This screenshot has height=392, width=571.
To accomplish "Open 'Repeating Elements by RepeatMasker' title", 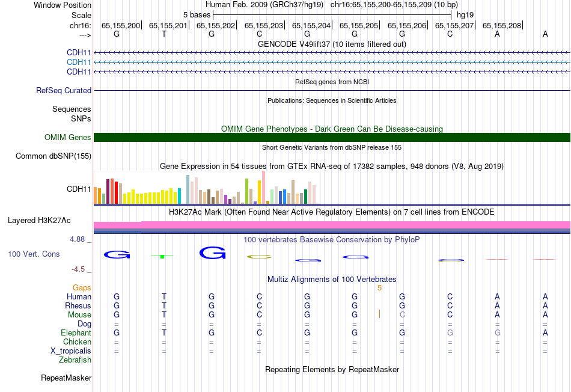I will (332, 369).
